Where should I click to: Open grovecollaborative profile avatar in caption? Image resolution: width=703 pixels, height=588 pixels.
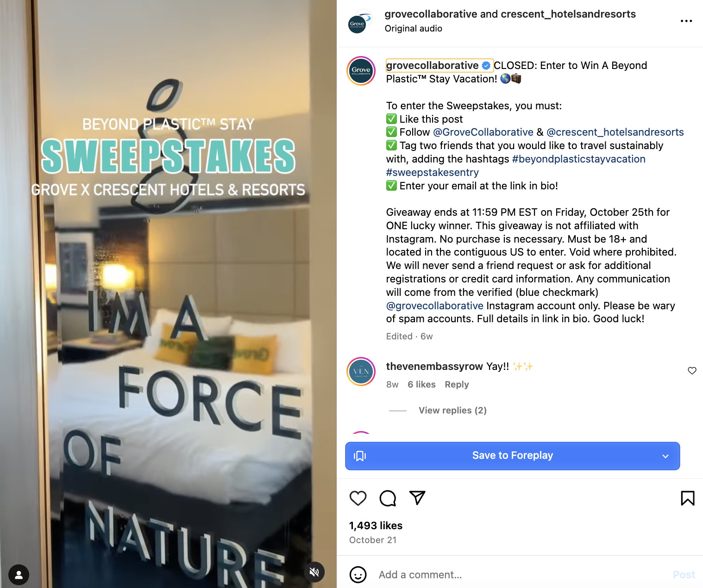click(361, 71)
